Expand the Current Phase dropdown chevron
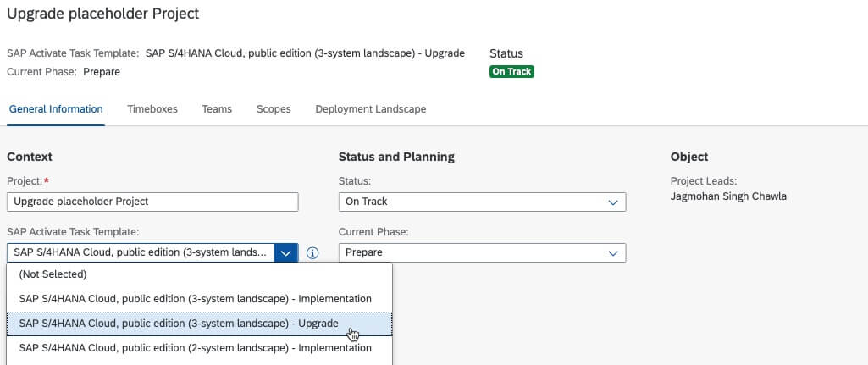868x365 pixels. [x=613, y=252]
